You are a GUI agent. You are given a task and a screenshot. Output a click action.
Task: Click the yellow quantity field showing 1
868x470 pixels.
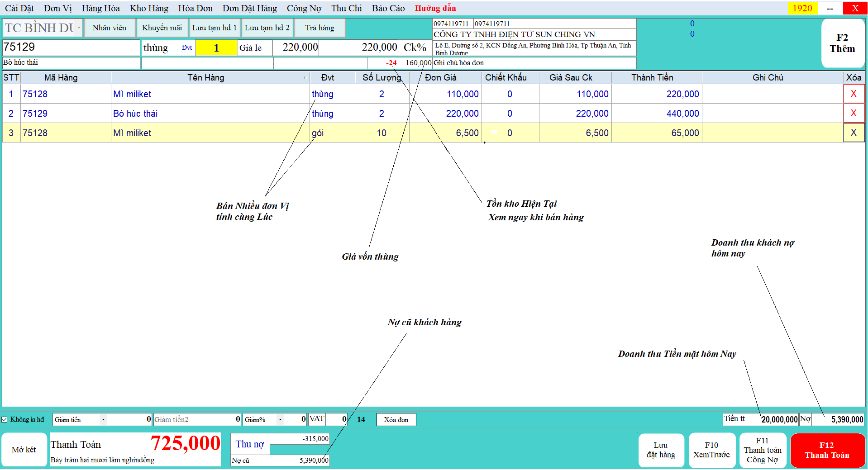click(216, 47)
